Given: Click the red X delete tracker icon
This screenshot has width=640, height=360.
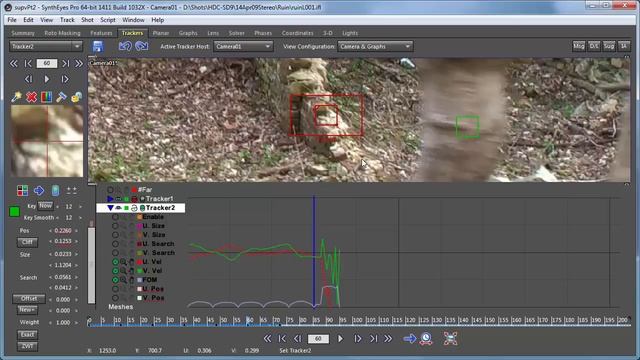Looking at the screenshot, I should (31, 97).
